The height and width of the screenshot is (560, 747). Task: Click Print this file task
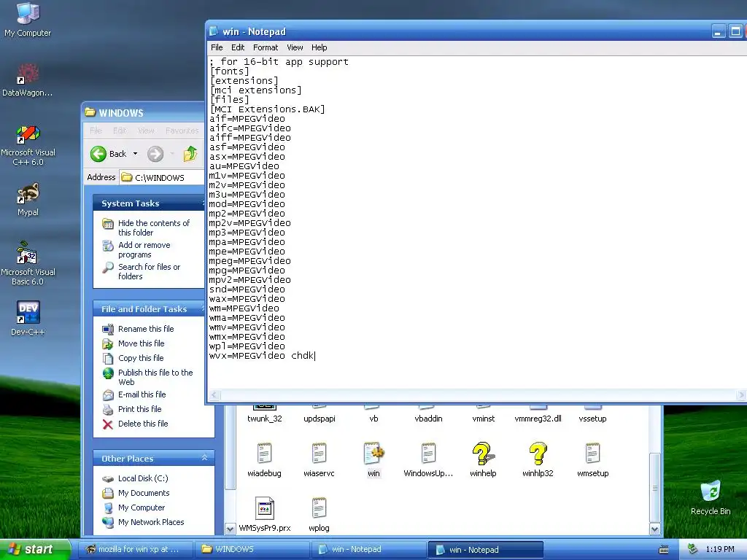(x=139, y=409)
